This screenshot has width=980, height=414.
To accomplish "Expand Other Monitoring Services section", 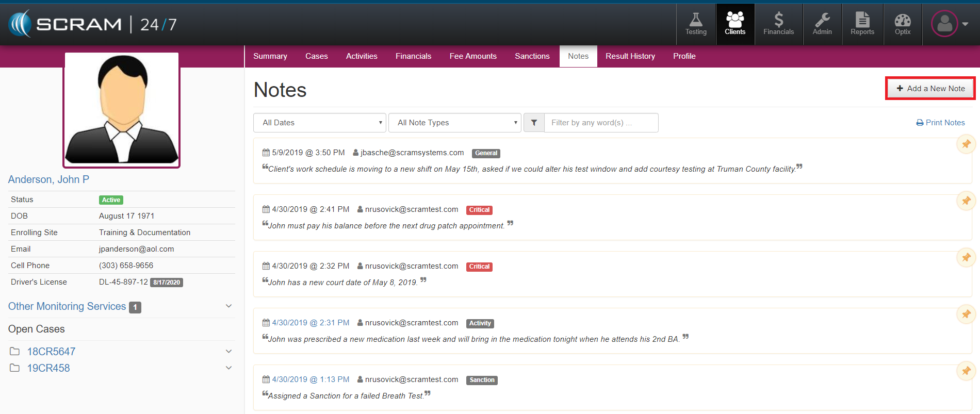I will coord(228,306).
